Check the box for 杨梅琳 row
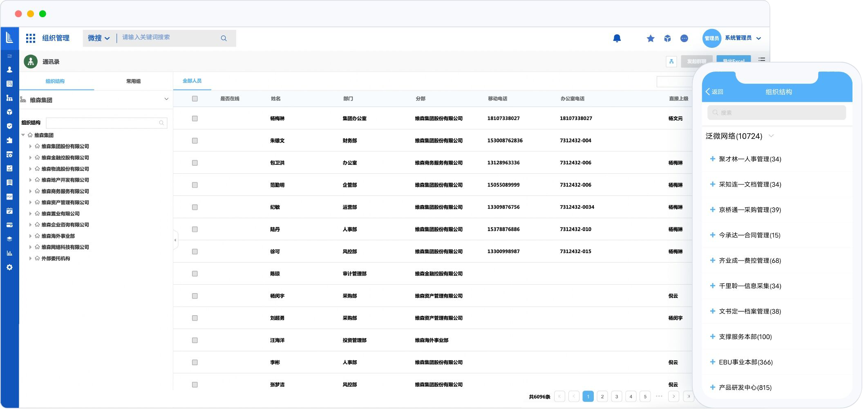Screen dimensions: 868x413 point(195,119)
